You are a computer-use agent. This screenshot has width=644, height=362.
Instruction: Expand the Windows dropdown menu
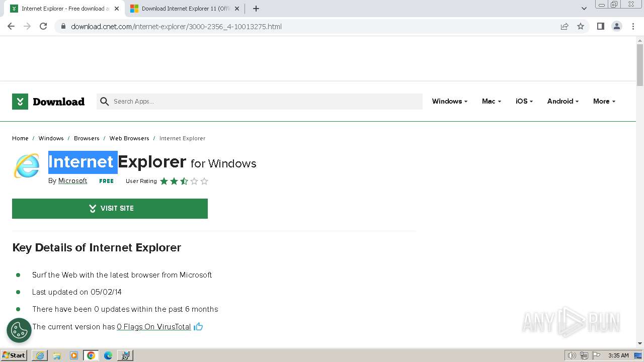pyautogui.click(x=450, y=101)
